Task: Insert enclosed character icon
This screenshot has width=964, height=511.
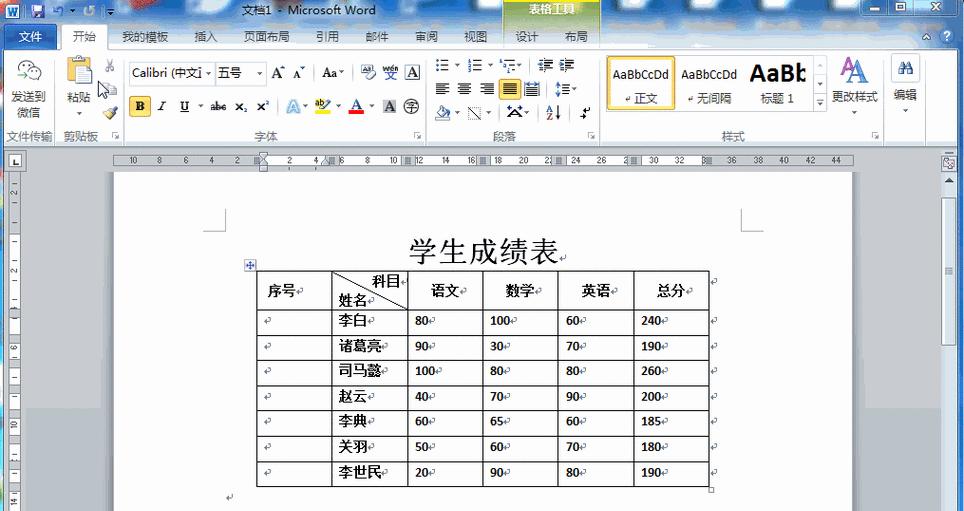Action: 411,107
